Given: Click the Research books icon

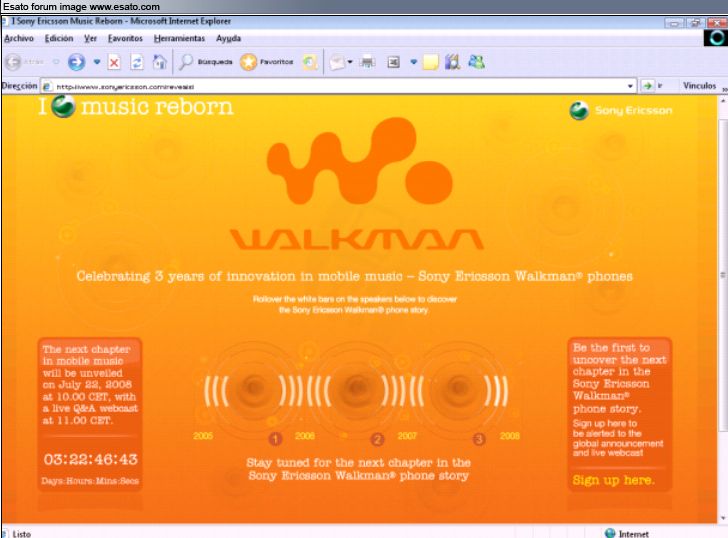Looking at the screenshot, I should 452,62.
